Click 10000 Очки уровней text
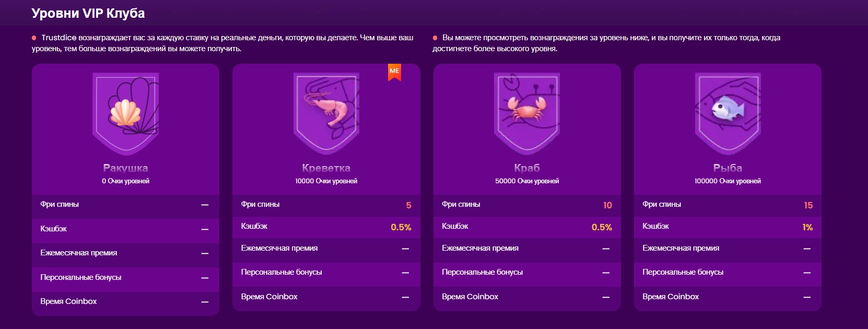Image resolution: width=868 pixels, height=329 pixels. tap(326, 181)
